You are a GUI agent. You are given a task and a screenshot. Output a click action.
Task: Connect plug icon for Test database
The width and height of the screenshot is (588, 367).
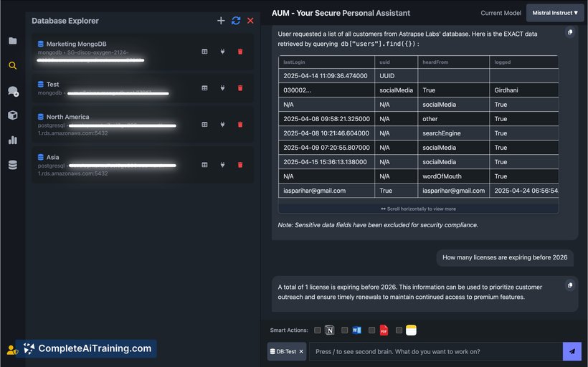click(x=223, y=88)
